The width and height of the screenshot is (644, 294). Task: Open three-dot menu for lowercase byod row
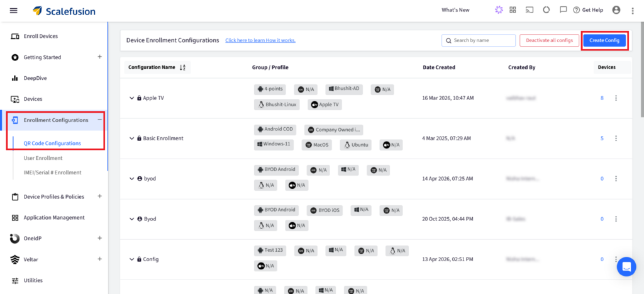tap(616, 178)
